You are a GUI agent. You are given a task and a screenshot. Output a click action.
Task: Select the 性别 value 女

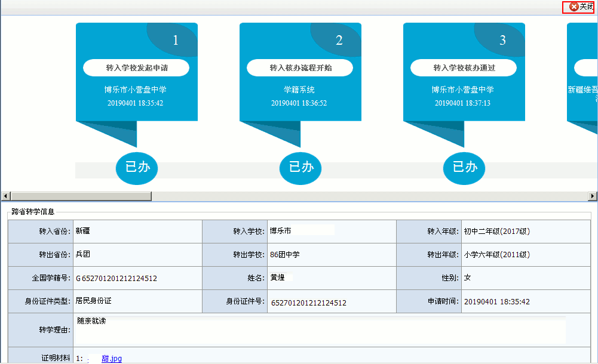point(468,277)
